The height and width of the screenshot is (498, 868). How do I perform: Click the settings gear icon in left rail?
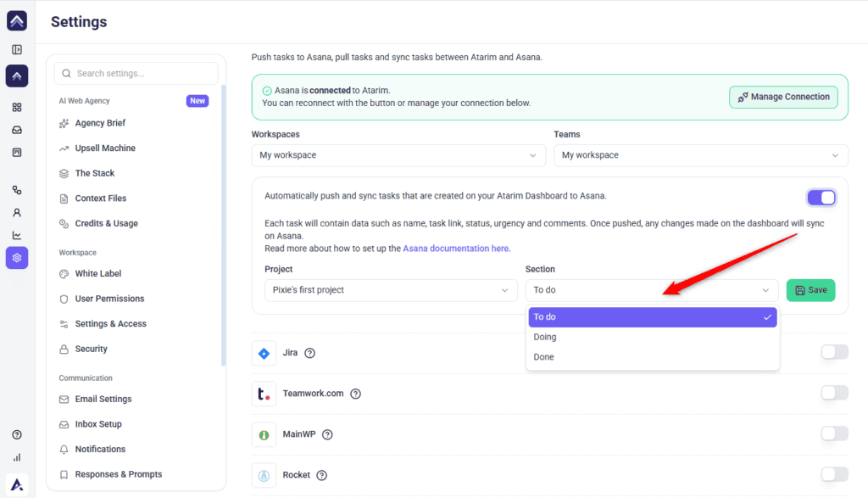[x=17, y=258]
